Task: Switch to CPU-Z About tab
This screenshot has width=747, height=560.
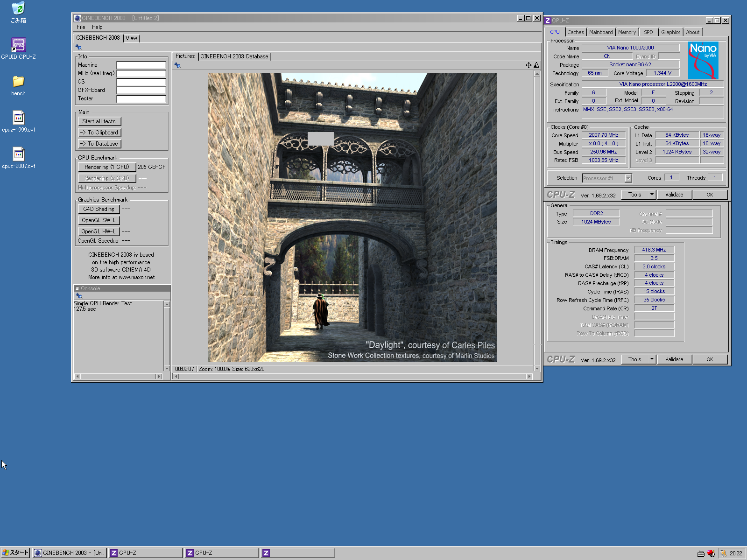Action: (693, 32)
